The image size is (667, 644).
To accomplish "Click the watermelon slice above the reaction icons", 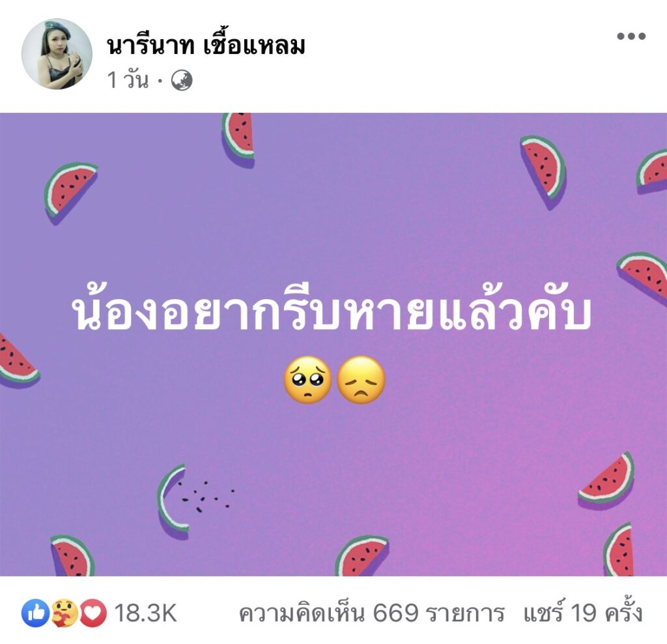I will pyautogui.click(x=72, y=555).
